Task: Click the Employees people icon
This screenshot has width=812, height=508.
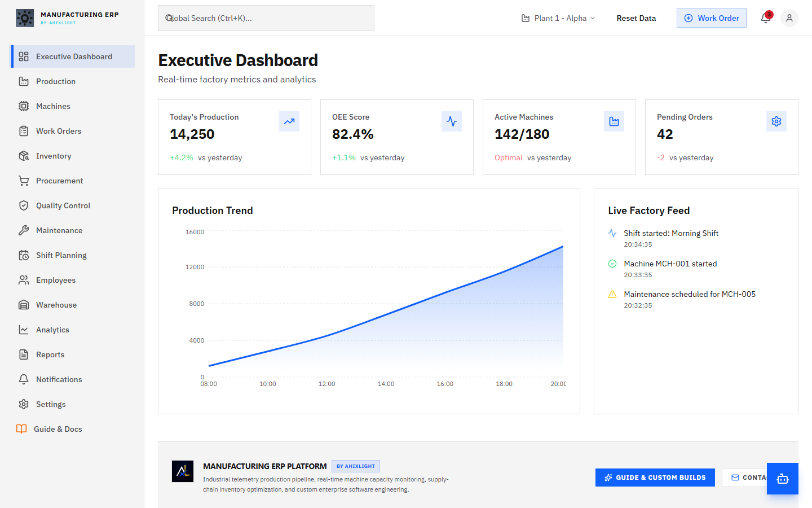Action: [24, 280]
